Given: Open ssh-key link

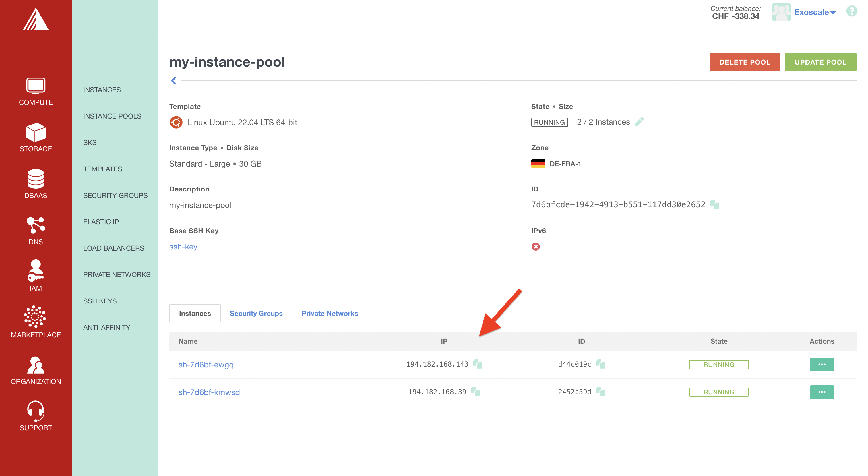Looking at the screenshot, I should (183, 246).
